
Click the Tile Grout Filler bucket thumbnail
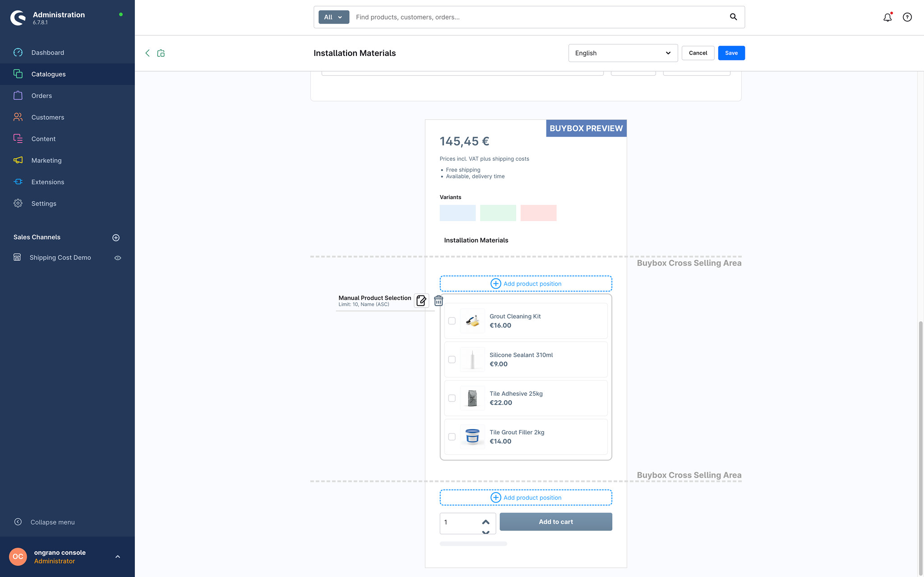click(472, 437)
